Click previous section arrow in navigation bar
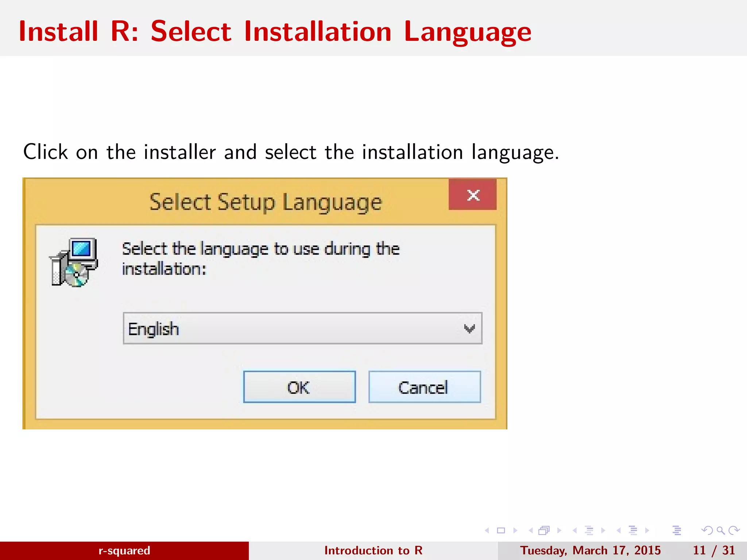 tap(618, 530)
